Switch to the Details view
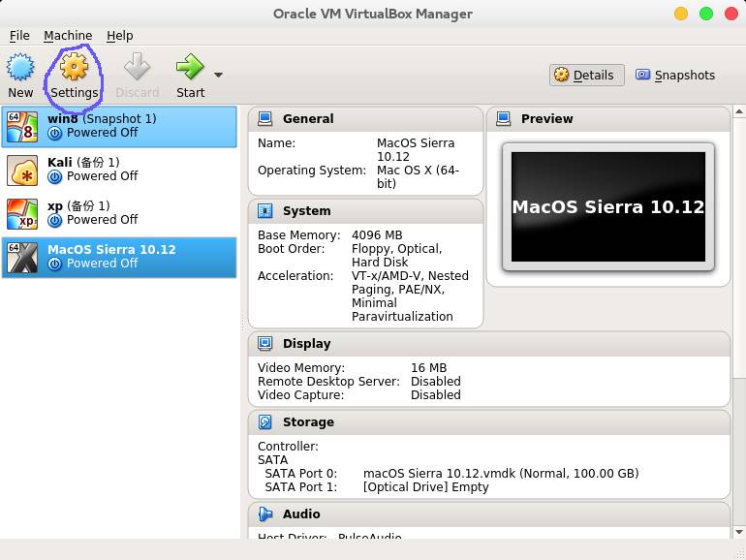This screenshot has width=746, height=560. 586,76
